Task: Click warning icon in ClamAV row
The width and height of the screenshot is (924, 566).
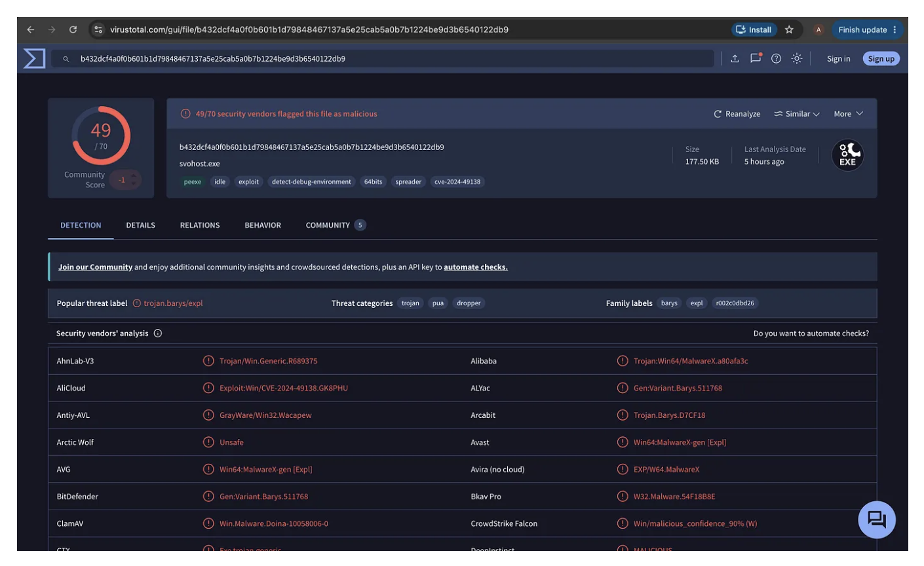Action: click(208, 523)
